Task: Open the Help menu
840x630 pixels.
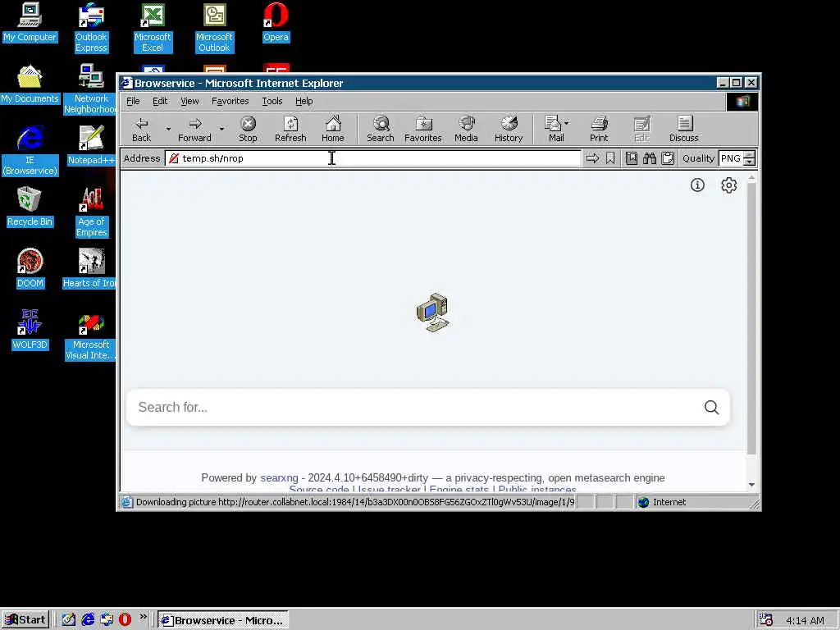Action: coord(304,101)
